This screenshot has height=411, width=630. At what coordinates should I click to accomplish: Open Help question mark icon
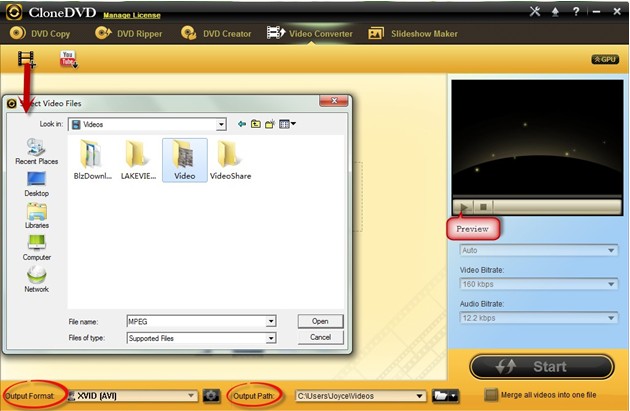coord(576,12)
